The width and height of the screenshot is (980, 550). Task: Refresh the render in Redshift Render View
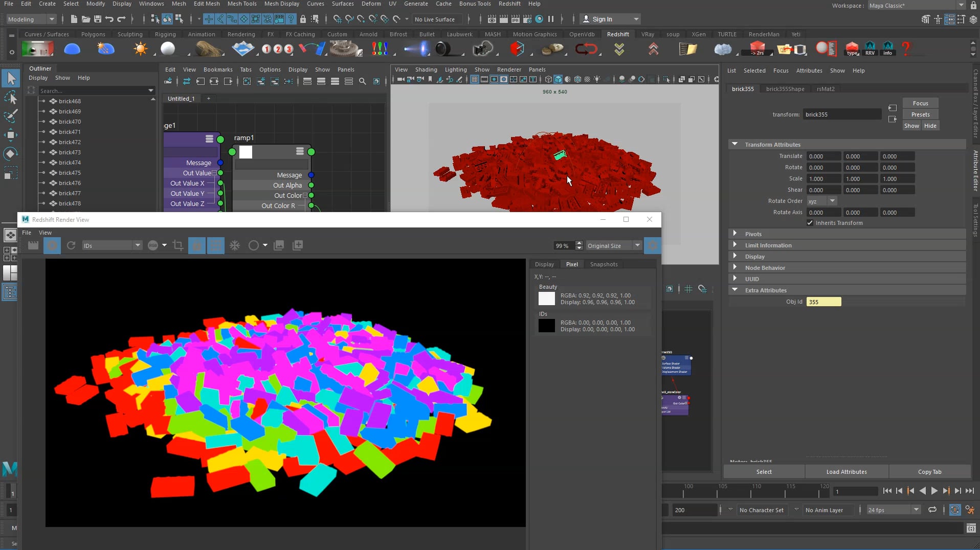71,245
